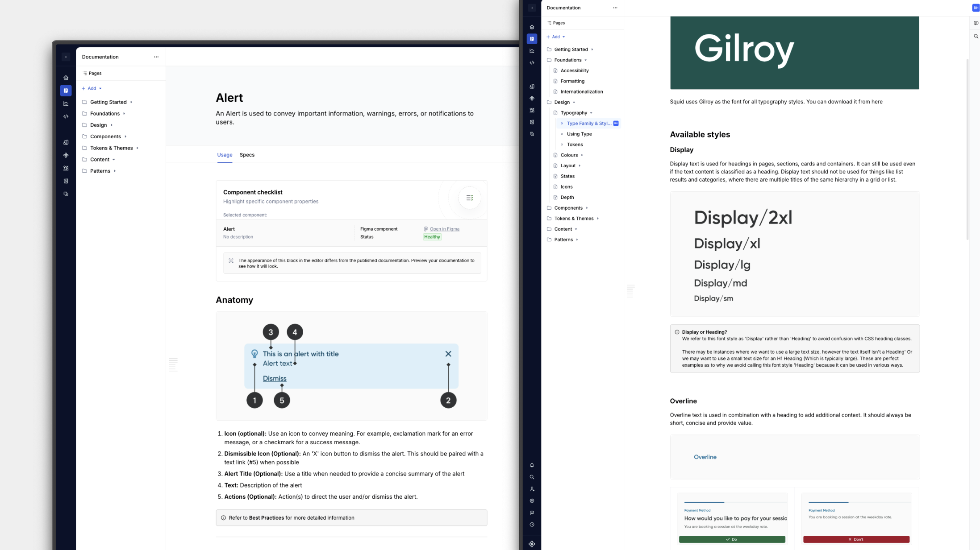980x550 pixels.
Task: Expand the Layout page arrow
Action: coord(580,166)
